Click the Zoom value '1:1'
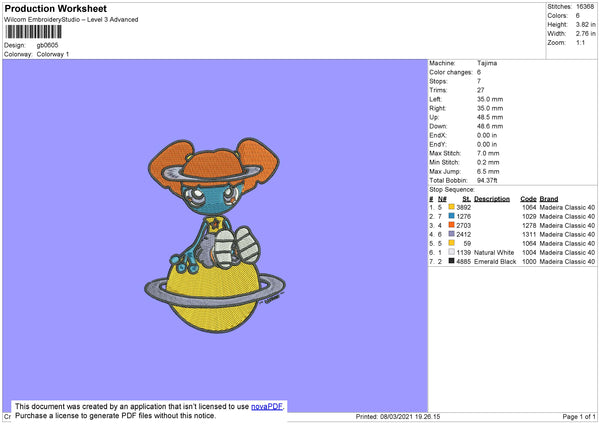600x424 pixels. pos(580,42)
